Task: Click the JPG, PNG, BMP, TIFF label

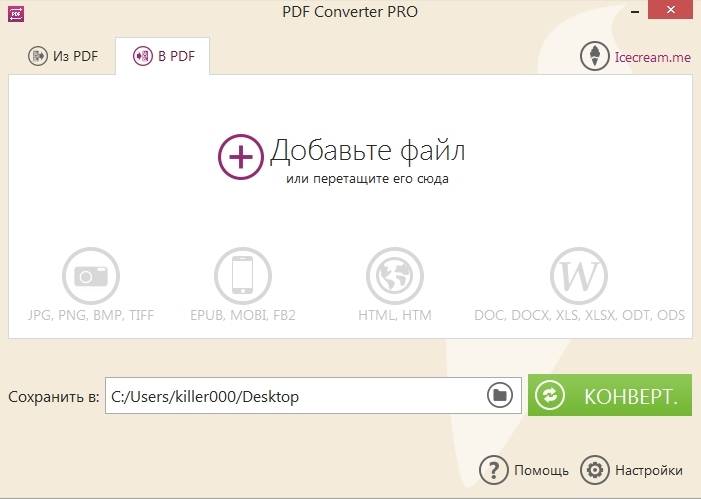Action: [x=91, y=315]
